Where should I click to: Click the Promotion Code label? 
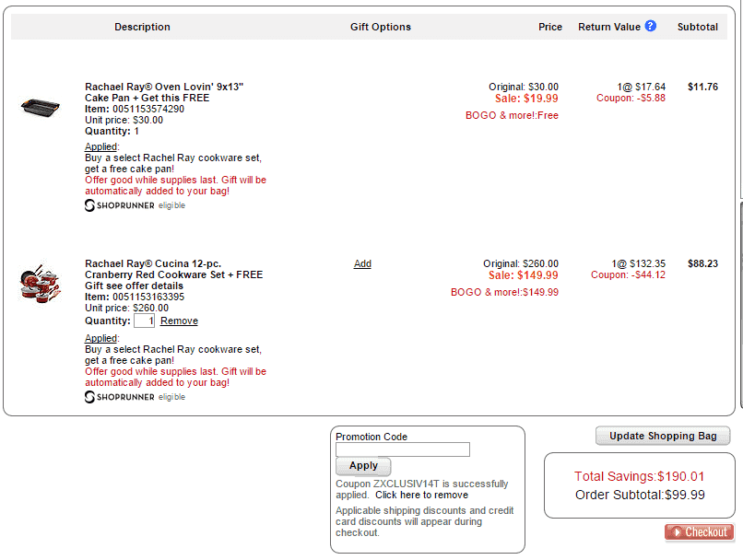371,437
